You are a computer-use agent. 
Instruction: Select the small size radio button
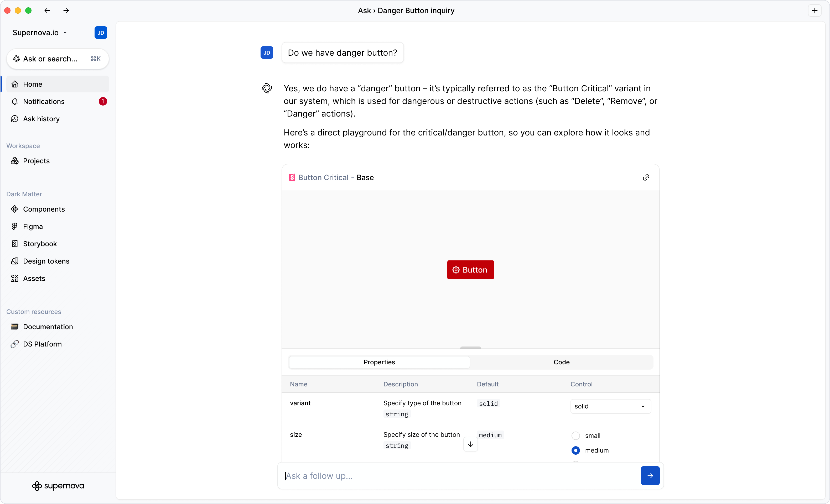[x=576, y=436]
